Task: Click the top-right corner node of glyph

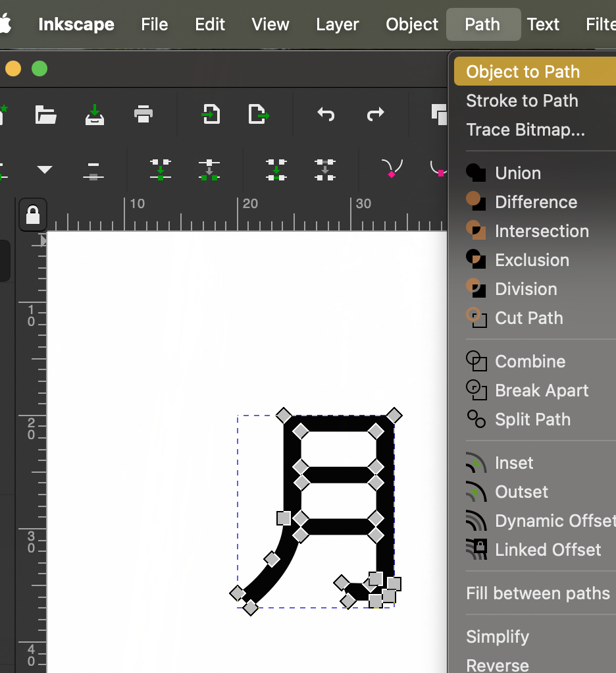Action: 394,416
